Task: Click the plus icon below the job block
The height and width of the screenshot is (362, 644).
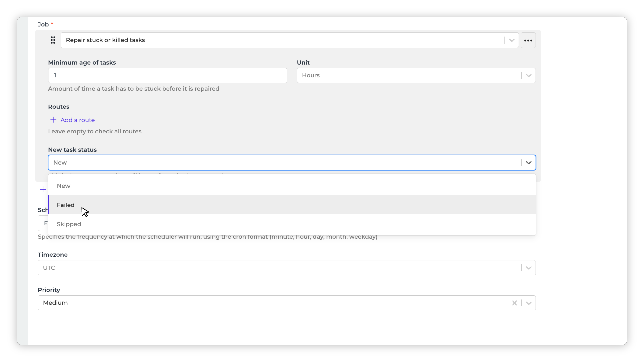Action: [43, 189]
